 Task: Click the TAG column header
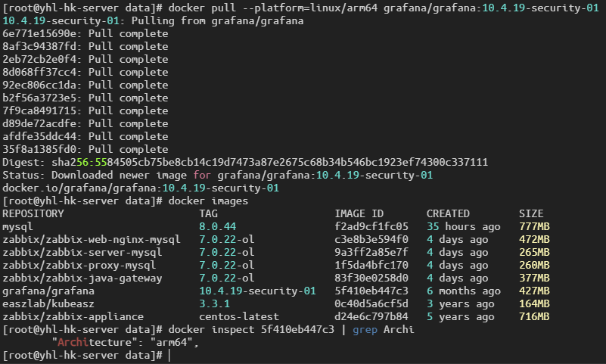[209, 213]
